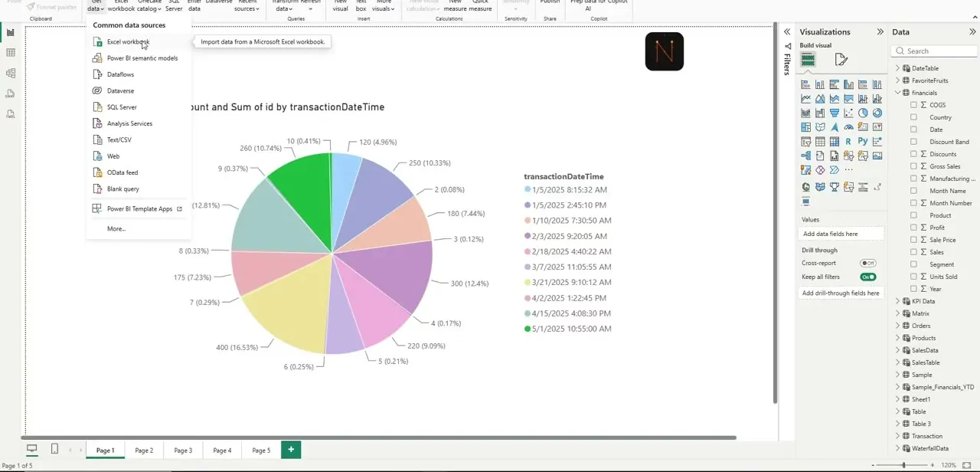
Task: Switch to the Page 3 tab
Action: [x=183, y=451]
